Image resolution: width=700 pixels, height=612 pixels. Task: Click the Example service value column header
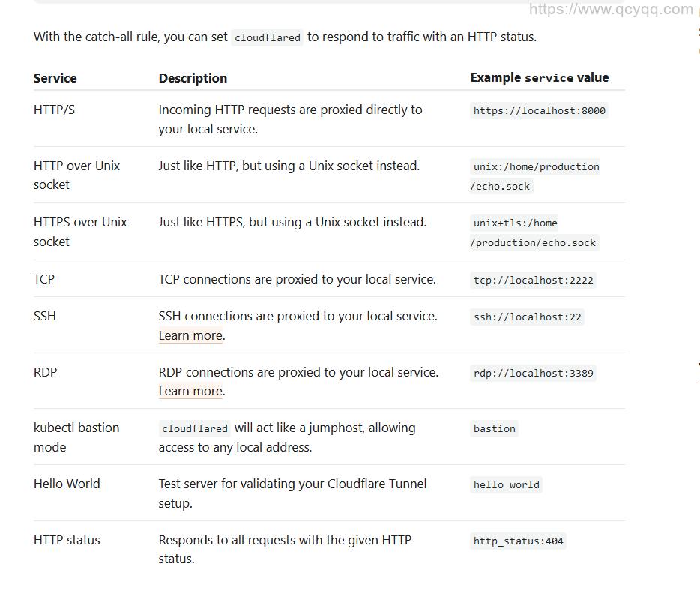[539, 78]
